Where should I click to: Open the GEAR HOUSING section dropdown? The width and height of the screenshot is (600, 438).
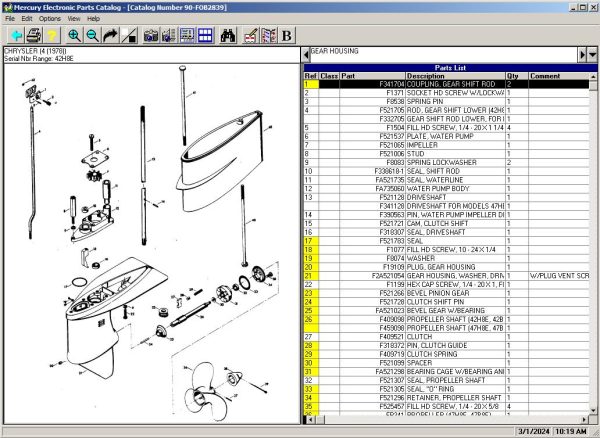pyautogui.click(x=593, y=55)
